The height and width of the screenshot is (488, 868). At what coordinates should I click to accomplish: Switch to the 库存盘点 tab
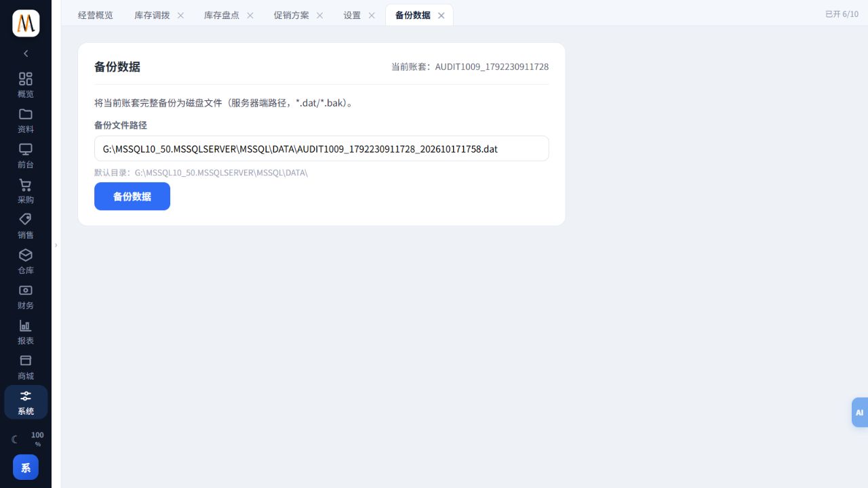[222, 15]
